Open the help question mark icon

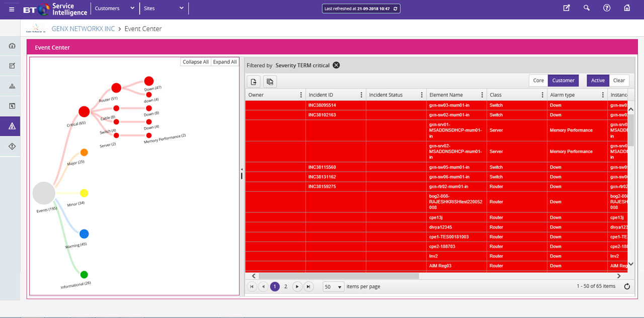[607, 8]
